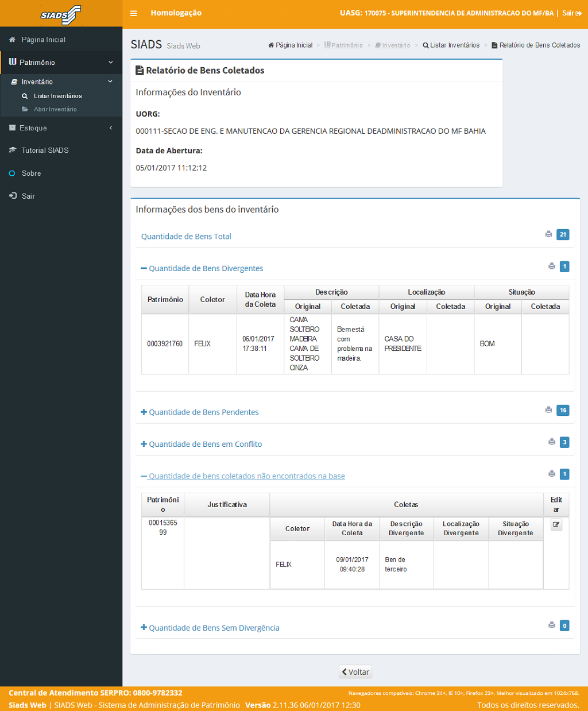The width and height of the screenshot is (588, 711).
Task: Click the box icon beside Estoque
Action: click(12, 128)
